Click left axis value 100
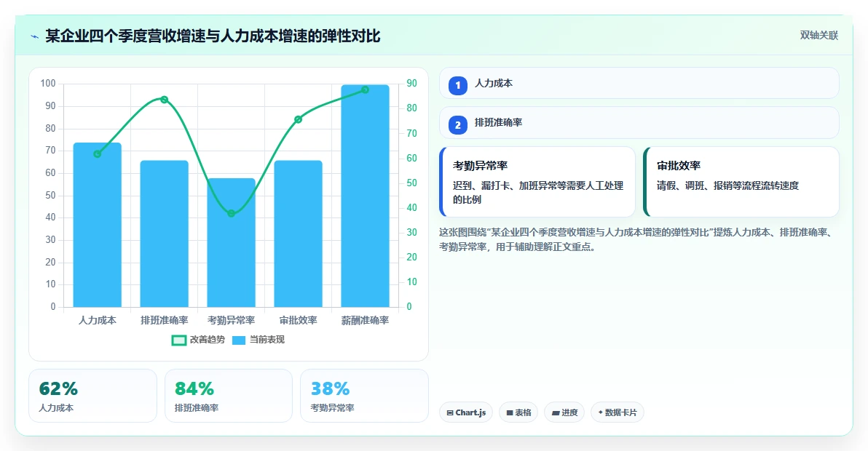Screen dimensions: 868x451 pos(48,84)
